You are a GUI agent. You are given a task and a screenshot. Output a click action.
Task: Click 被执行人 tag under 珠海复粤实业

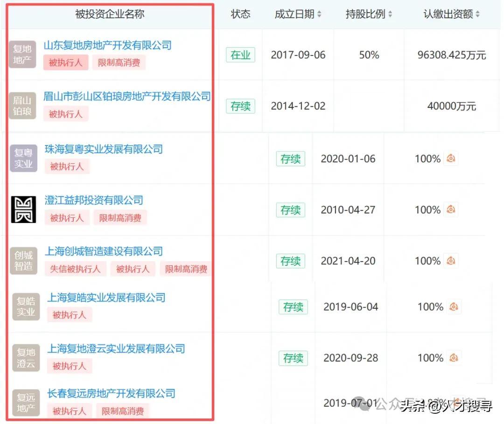[67, 167]
